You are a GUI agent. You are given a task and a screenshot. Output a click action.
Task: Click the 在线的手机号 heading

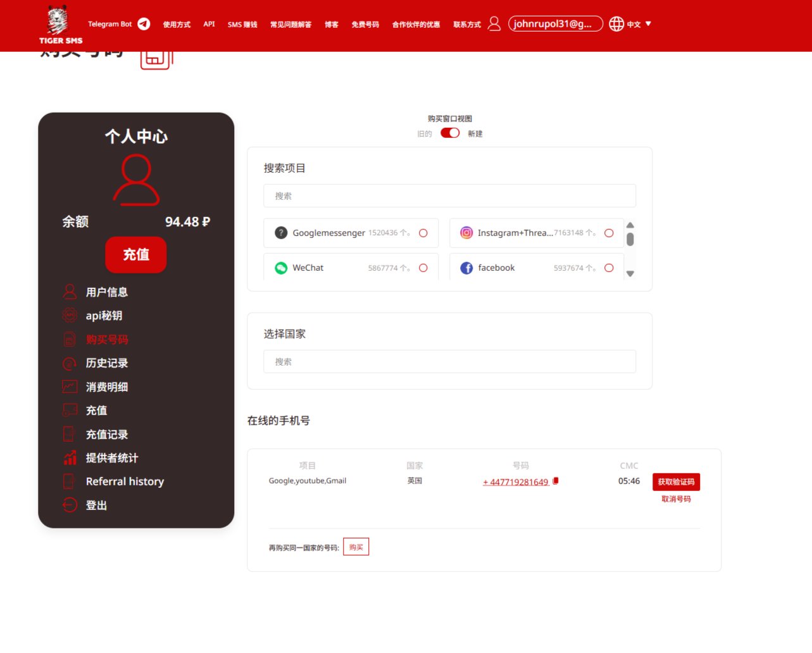tap(278, 421)
